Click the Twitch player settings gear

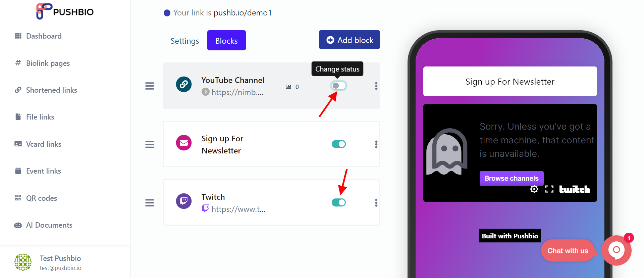534,189
